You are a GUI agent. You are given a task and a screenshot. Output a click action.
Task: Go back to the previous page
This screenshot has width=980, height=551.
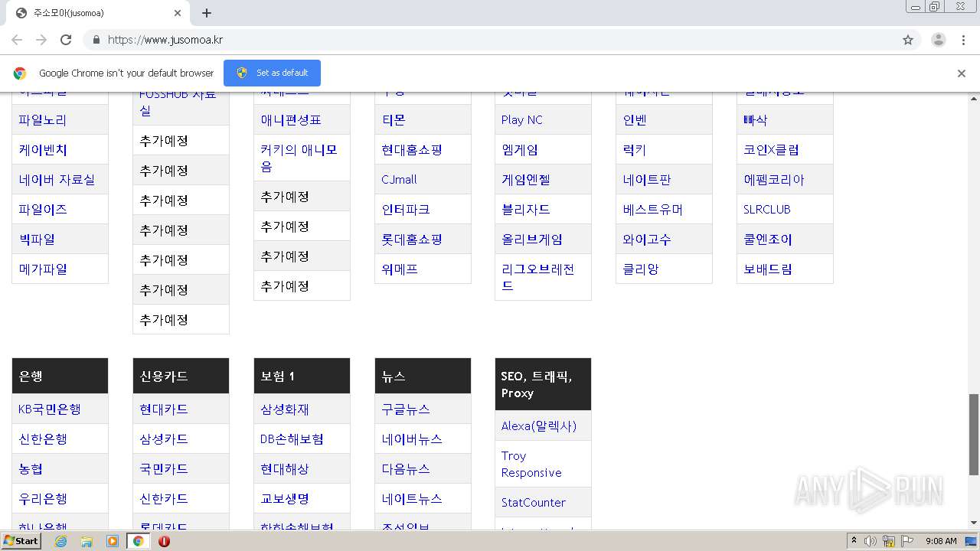coord(17,40)
